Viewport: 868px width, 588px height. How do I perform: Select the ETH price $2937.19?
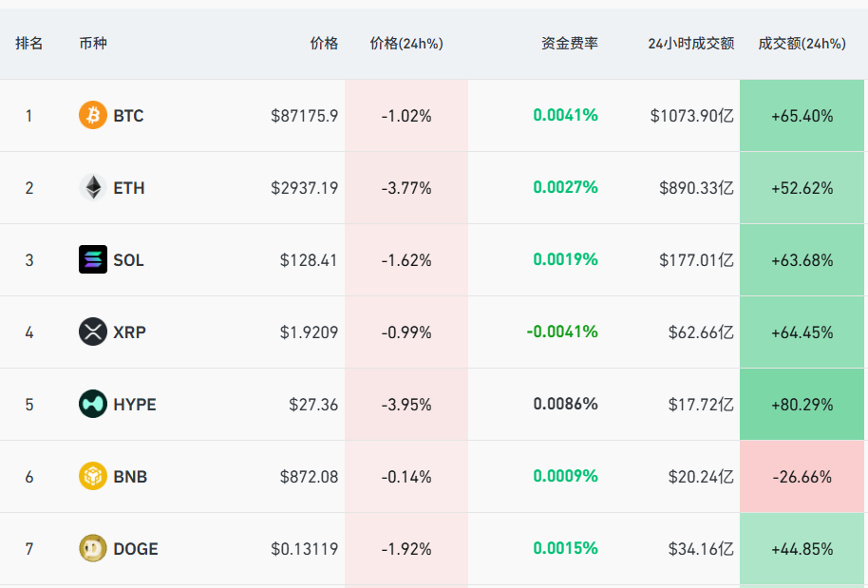point(304,188)
